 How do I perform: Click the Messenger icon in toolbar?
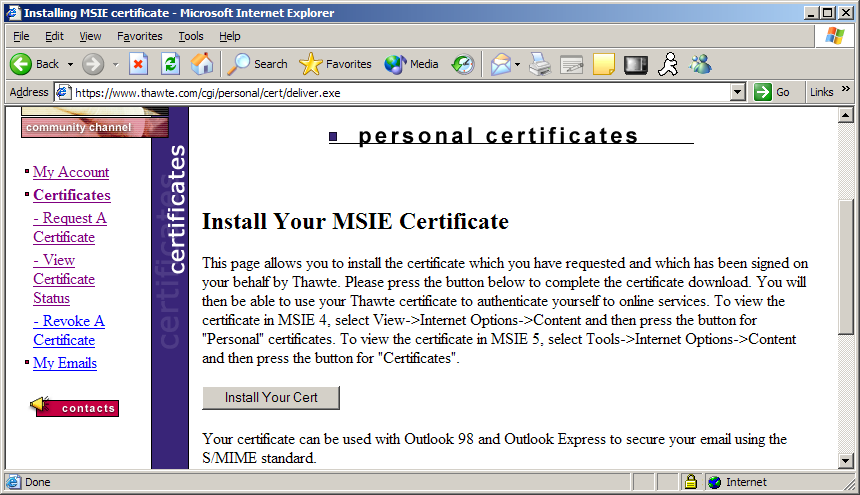[x=700, y=64]
